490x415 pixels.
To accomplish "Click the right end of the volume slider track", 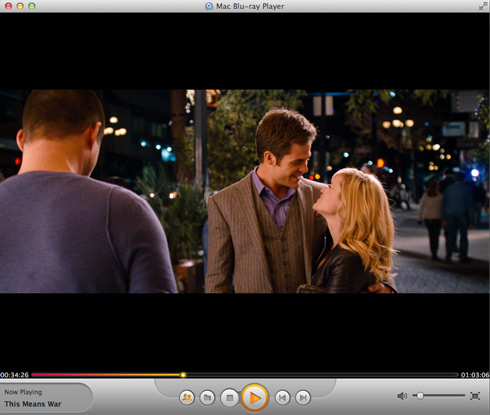I will pos(463,396).
